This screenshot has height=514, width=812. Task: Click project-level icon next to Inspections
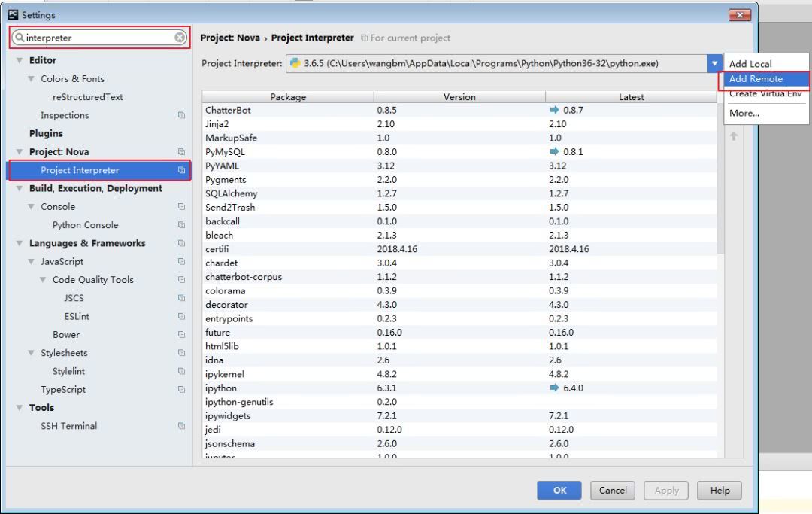[181, 115]
